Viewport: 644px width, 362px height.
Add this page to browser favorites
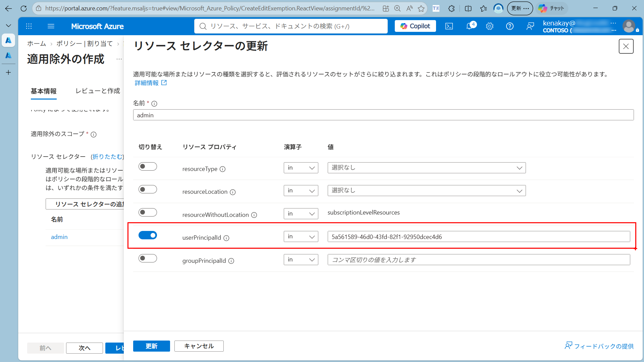[x=421, y=8]
